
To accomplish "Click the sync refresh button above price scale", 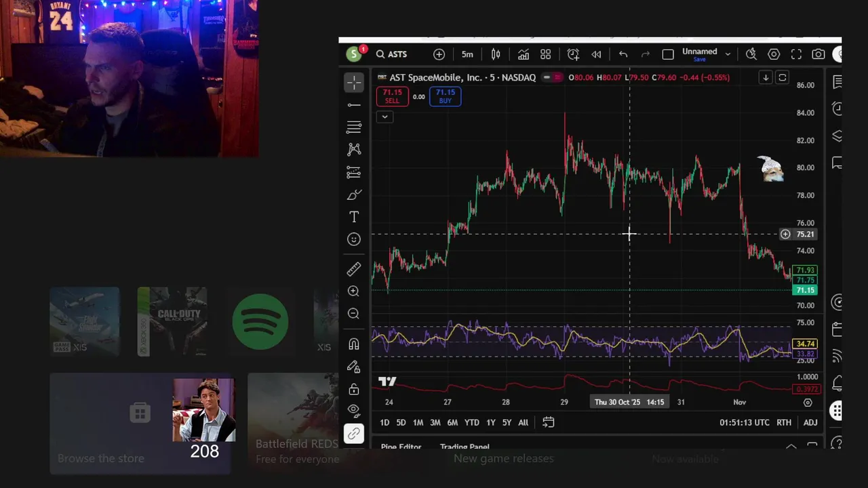I will 783,77.
